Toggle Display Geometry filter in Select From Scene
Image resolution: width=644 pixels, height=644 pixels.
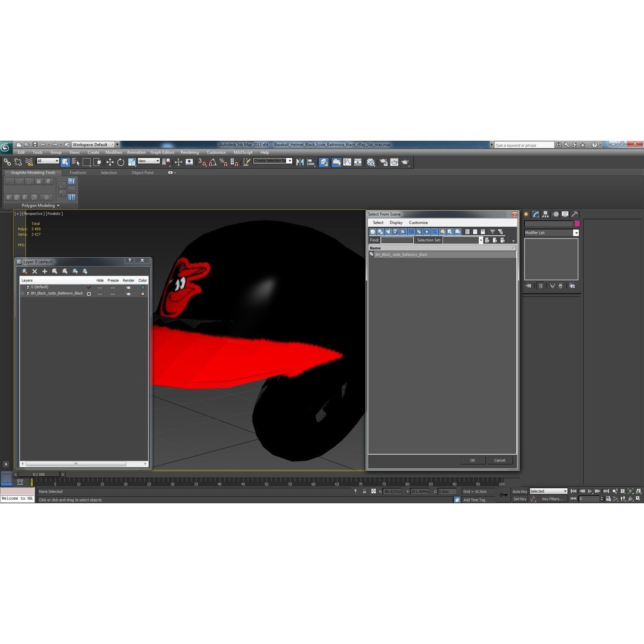(x=373, y=231)
